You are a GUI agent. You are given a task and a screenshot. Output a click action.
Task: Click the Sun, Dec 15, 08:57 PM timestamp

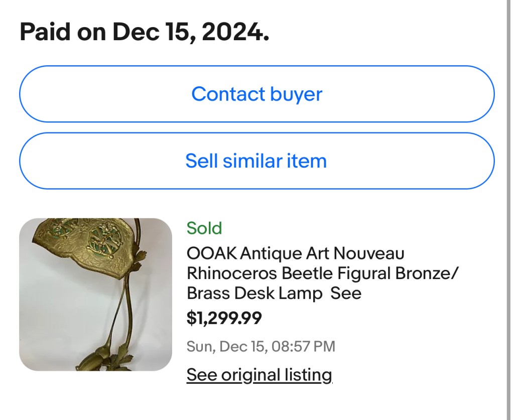tap(261, 346)
